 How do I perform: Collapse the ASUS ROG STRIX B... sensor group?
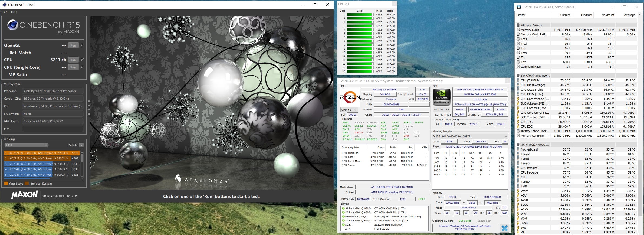pos(518,145)
